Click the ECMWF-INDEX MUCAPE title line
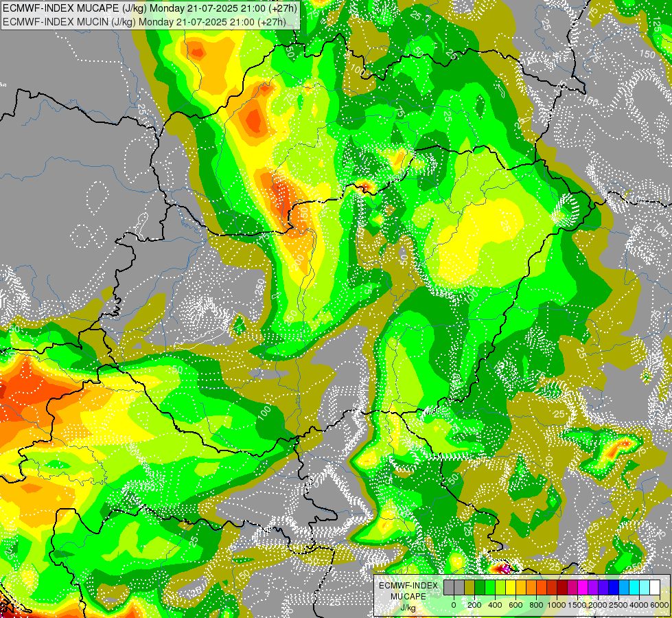The width and height of the screenshot is (672, 618). tap(150, 8)
